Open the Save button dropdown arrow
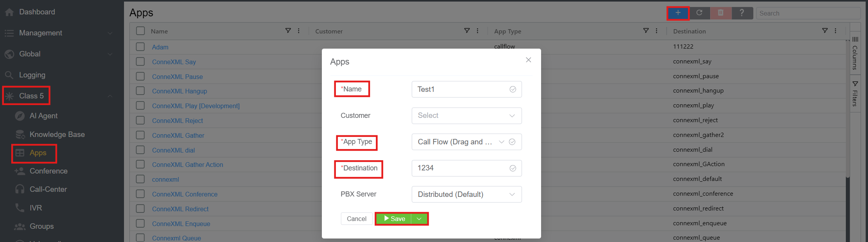The image size is (868, 242). 419,219
